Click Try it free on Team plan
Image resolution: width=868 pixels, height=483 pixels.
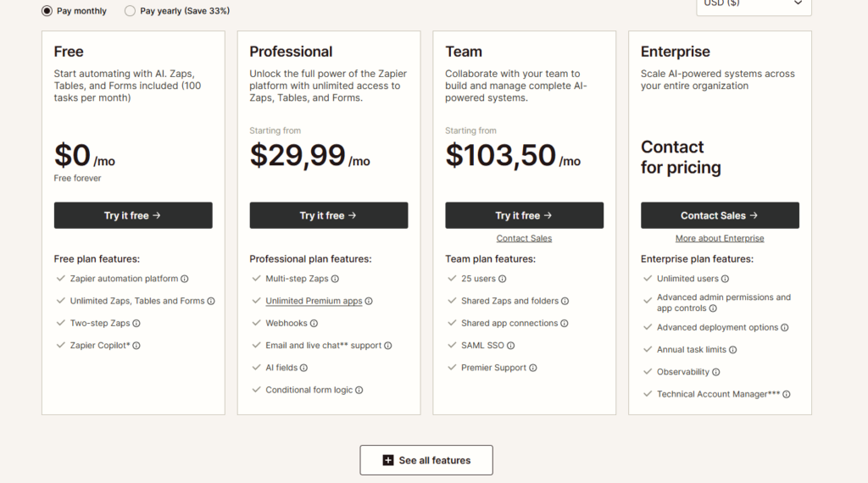(x=524, y=215)
